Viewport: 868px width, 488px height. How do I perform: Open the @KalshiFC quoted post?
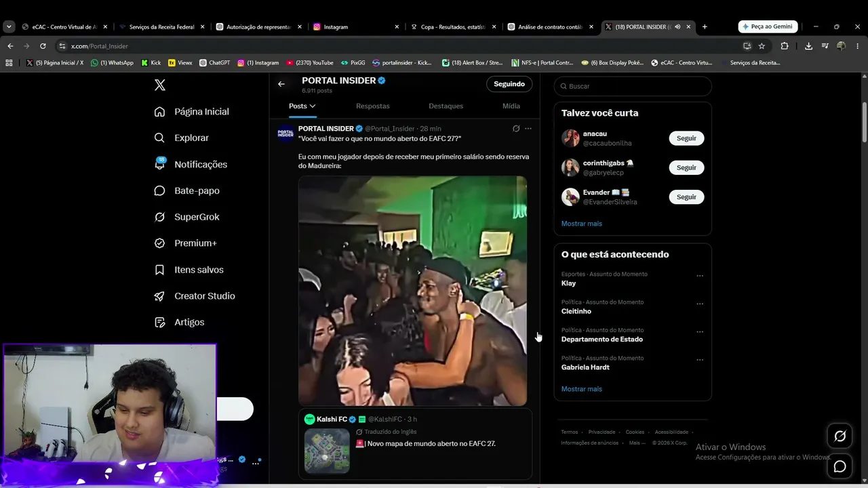(x=415, y=444)
